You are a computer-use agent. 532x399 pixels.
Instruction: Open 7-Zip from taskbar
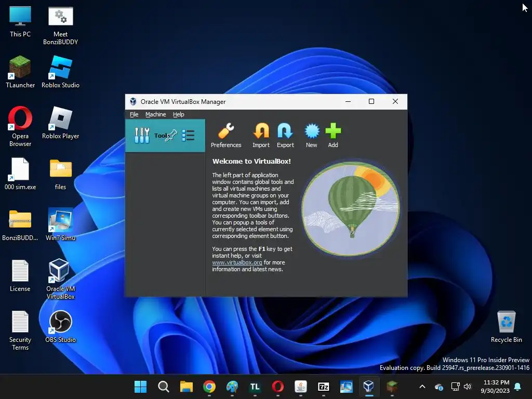tap(323, 387)
